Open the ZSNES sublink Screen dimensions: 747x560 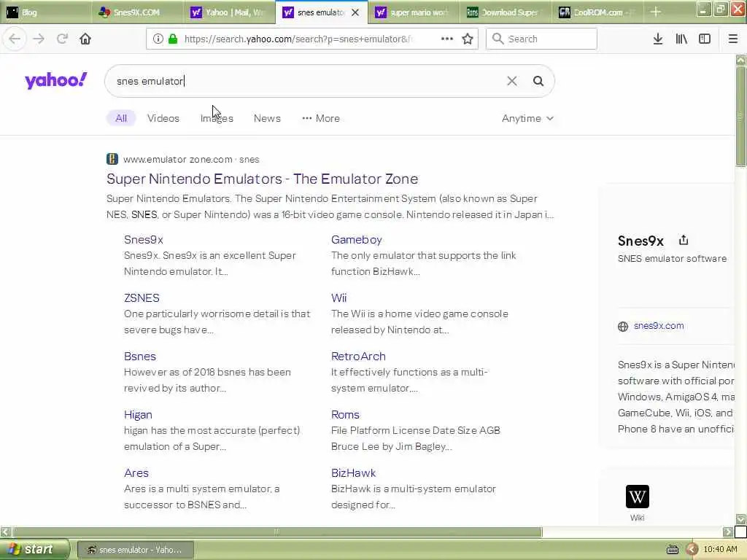pos(142,297)
